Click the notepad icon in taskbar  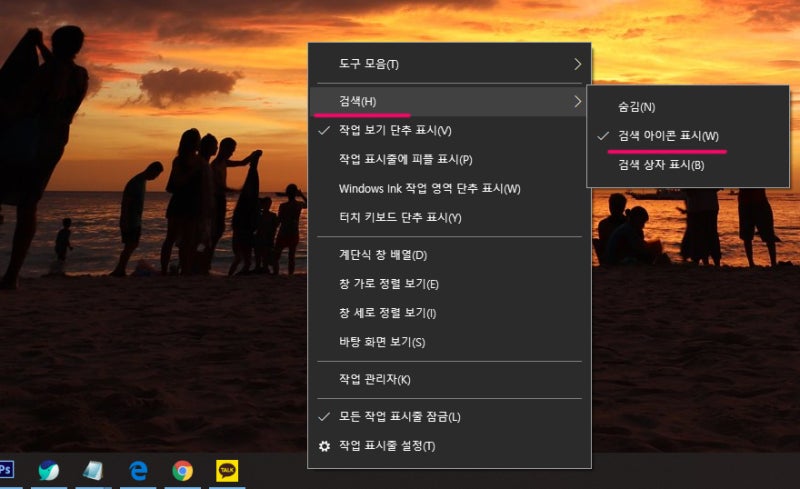tap(93, 471)
